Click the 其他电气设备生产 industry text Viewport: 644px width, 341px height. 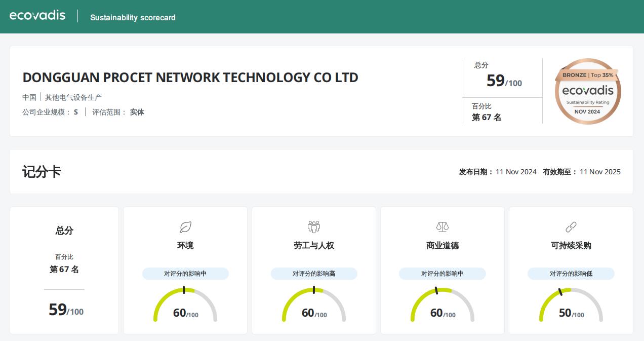tap(73, 97)
